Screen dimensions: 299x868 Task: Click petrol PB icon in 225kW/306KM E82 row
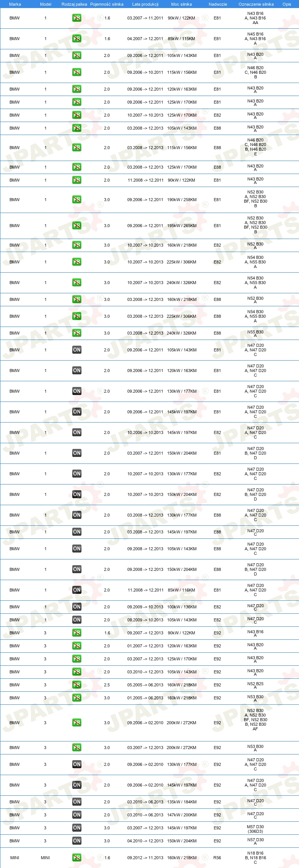pyautogui.click(x=77, y=262)
